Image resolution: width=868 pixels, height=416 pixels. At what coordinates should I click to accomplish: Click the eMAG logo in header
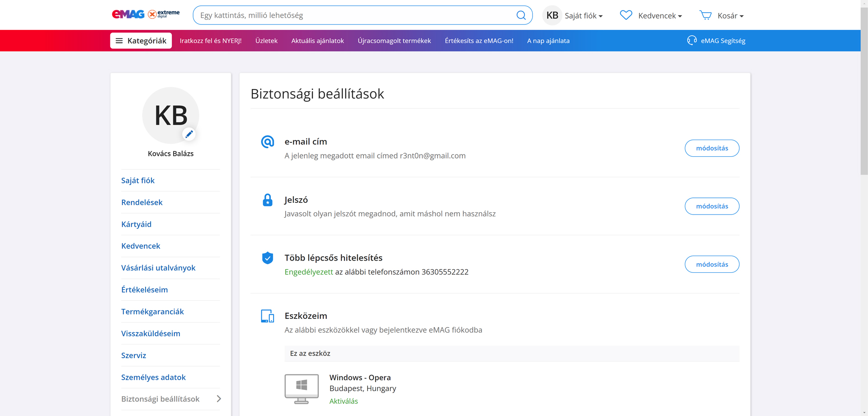pos(128,14)
